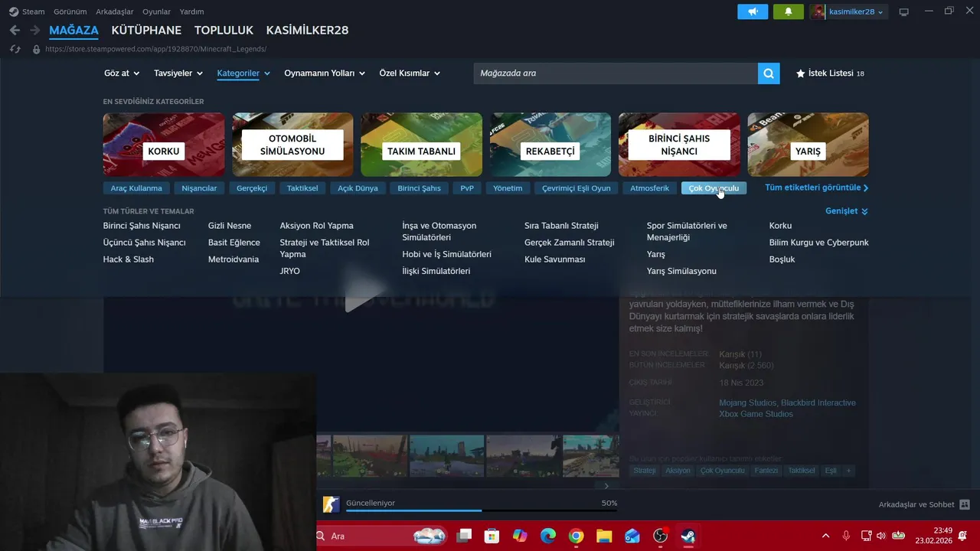This screenshot has height=551, width=980.
Task: Open Outlook mail from the taskbar
Action: pos(632,536)
